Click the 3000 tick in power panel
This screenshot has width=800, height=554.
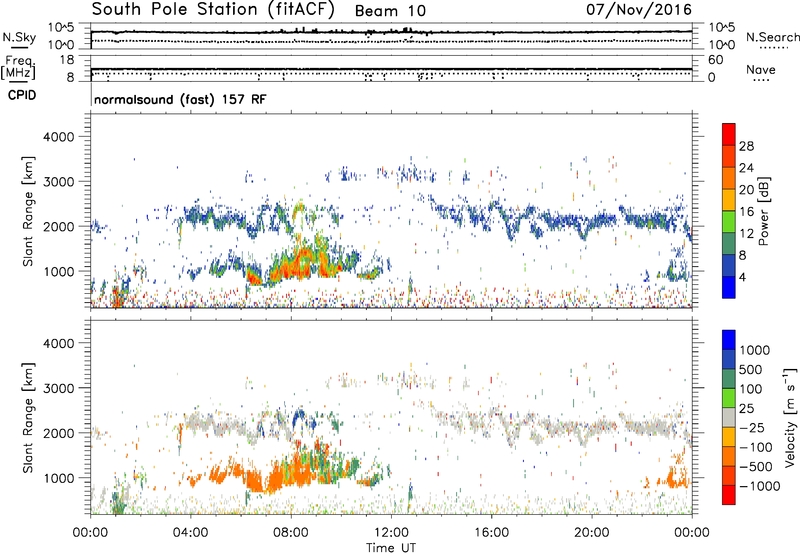[58, 182]
